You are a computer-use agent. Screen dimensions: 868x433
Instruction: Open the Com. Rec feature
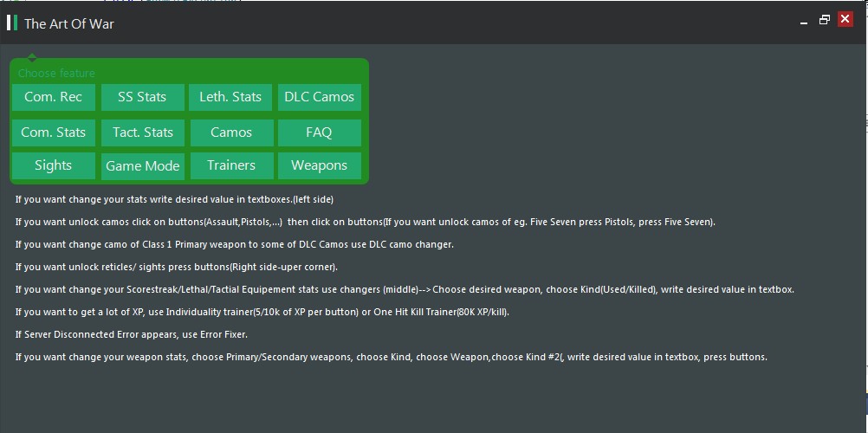click(54, 97)
